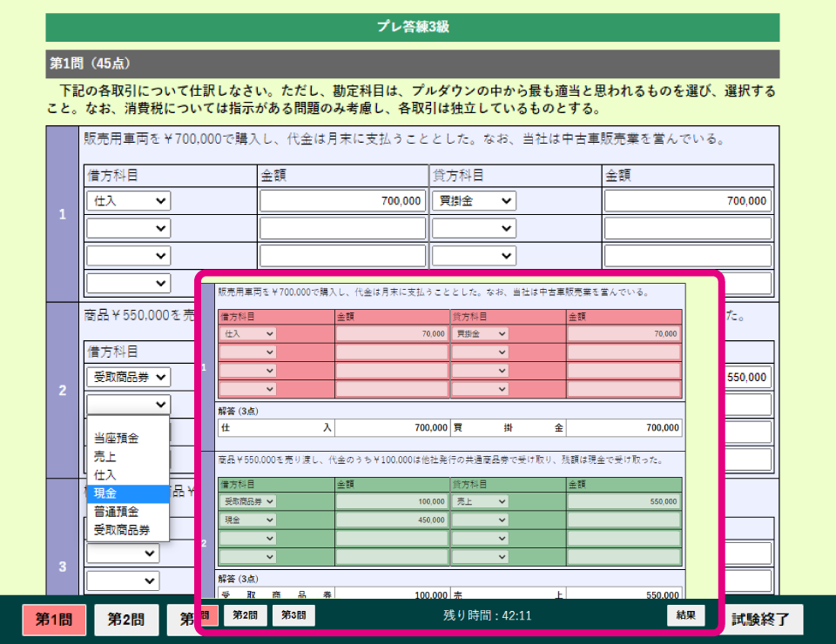The height and width of the screenshot is (644, 836).
Task: Expand question 1 second-row empty credit dropdown
Action: [x=474, y=229]
